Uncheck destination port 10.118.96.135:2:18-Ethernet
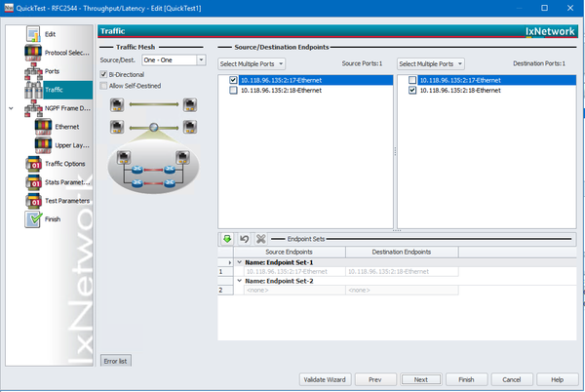 tap(412, 91)
